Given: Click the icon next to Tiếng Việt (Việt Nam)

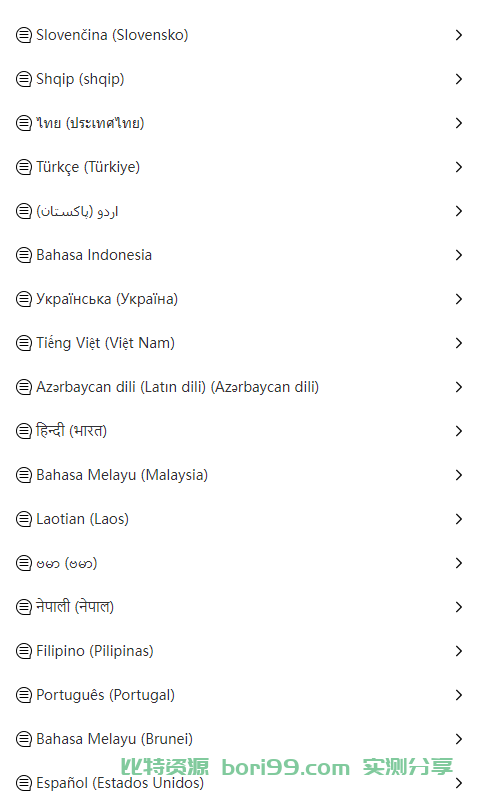Looking at the screenshot, I should pyautogui.click(x=24, y=343).
